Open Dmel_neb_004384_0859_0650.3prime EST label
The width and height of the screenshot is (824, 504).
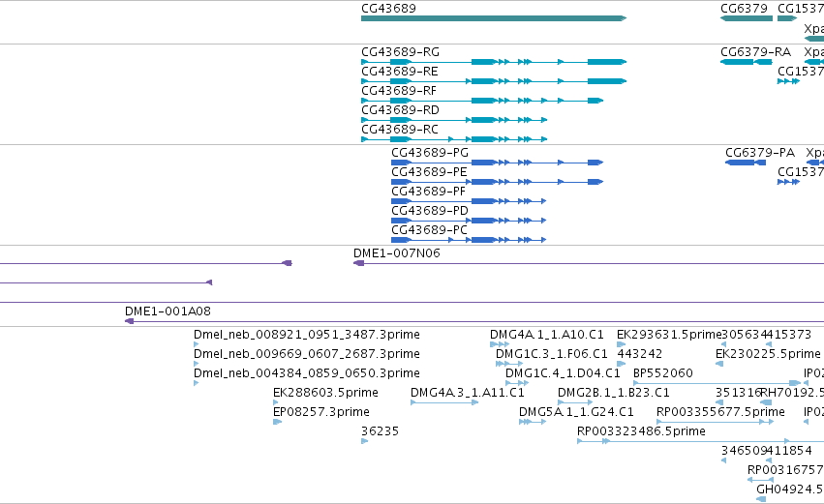(x=306, y=373)
